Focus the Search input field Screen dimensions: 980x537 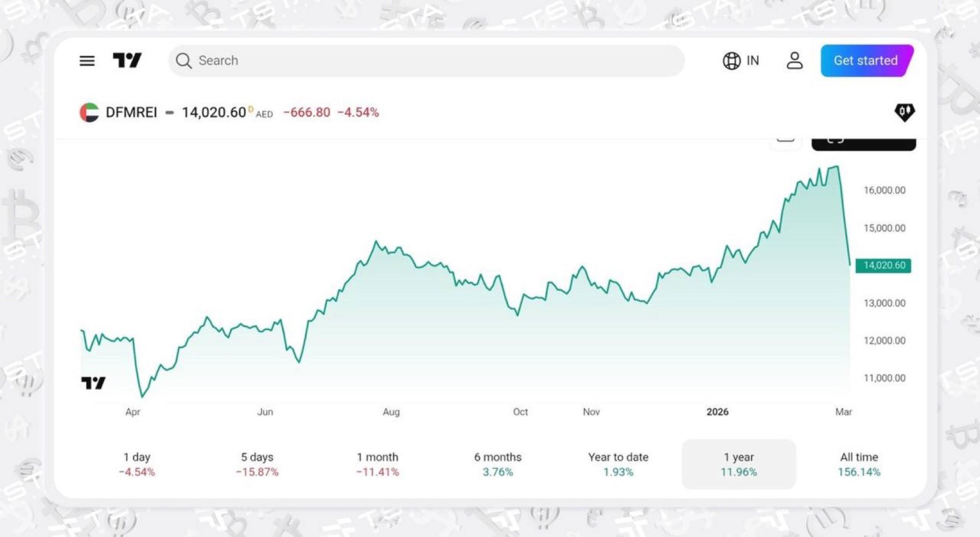click(429, 61)
